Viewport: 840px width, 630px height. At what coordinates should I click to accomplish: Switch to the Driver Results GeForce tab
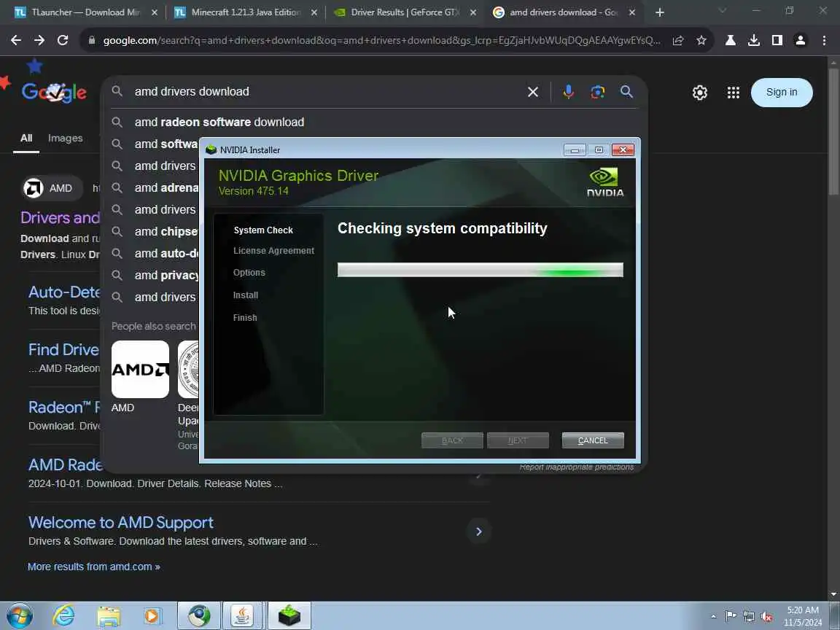coord(405,12)
